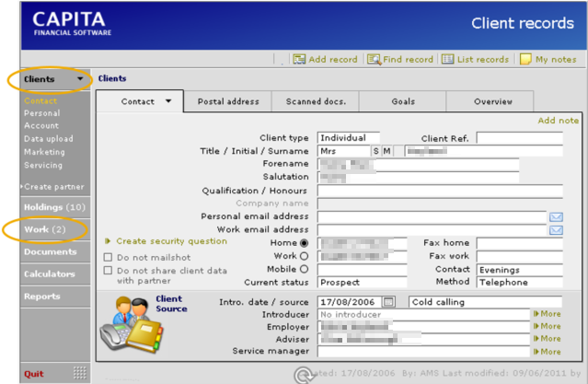The height and width of the screenshot is (384, 588).
Task: Open the Overview tab
Action: tap(490, 101)
